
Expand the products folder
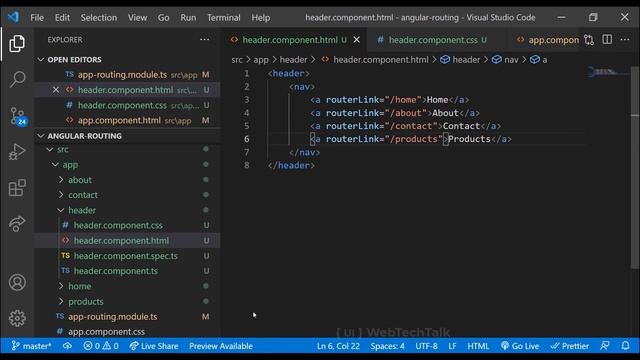coord(86,301)
